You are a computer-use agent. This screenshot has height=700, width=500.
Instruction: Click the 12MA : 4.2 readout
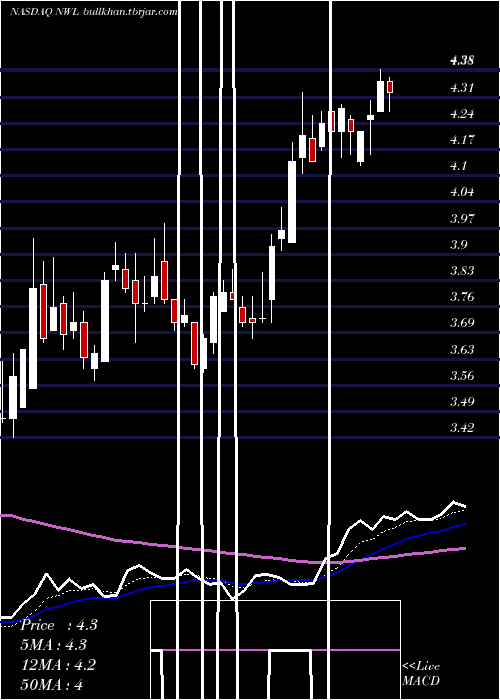point(58,665)
